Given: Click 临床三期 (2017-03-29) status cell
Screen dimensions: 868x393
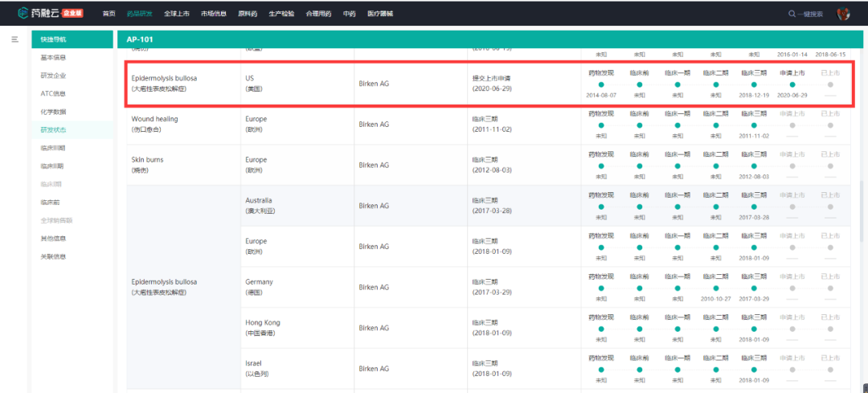Looking at the screenshot, I should (x=524, y=287).
